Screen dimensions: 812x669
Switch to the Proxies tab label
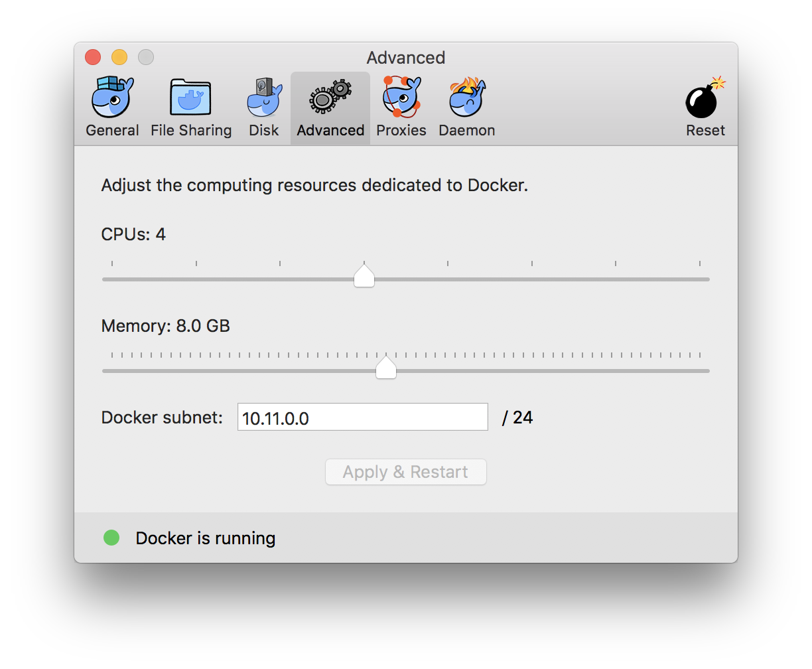401,130
